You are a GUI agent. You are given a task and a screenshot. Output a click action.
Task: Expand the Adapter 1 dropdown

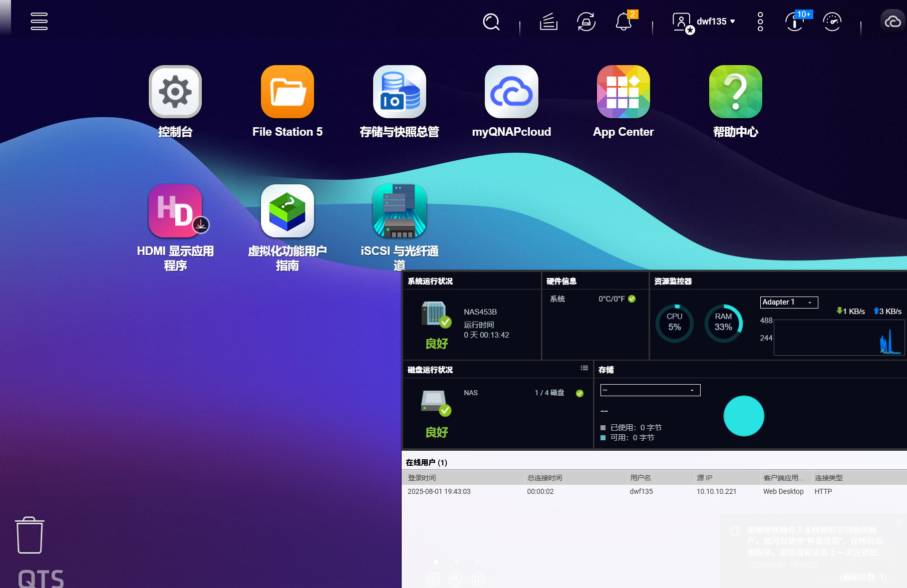click(789, 302)
